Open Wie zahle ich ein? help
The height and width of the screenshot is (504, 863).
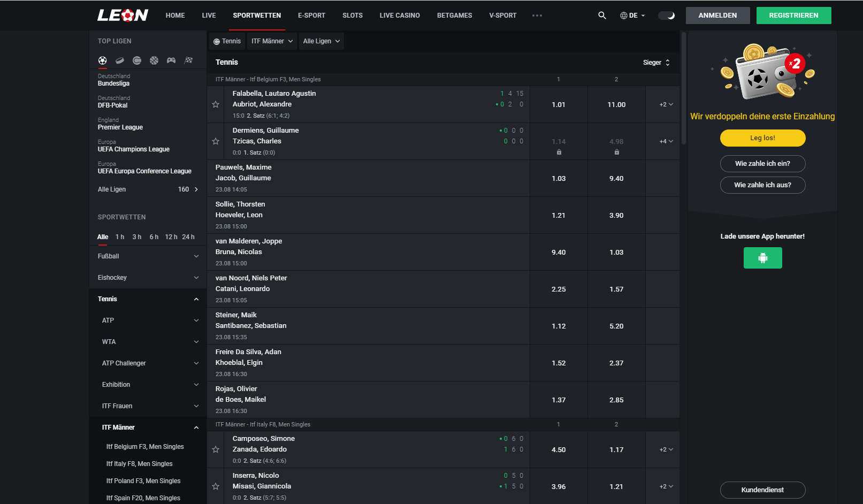click(x=762, y=164)
